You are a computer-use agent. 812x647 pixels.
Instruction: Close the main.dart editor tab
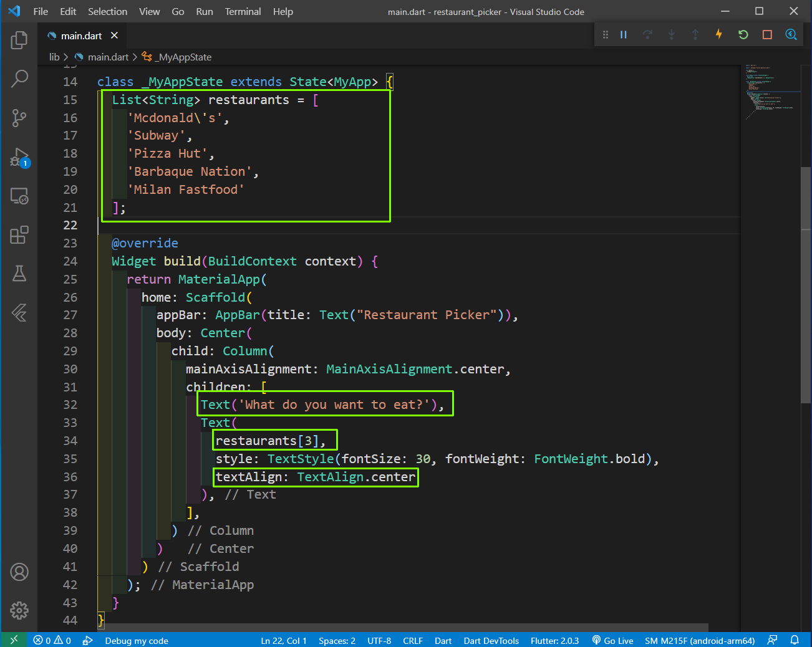point(114,36)
